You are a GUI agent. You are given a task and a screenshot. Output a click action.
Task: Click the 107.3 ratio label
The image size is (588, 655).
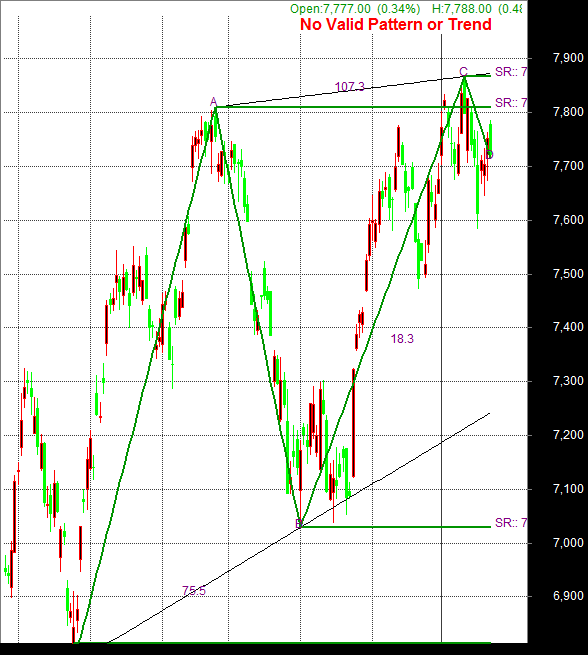[350, 87]
